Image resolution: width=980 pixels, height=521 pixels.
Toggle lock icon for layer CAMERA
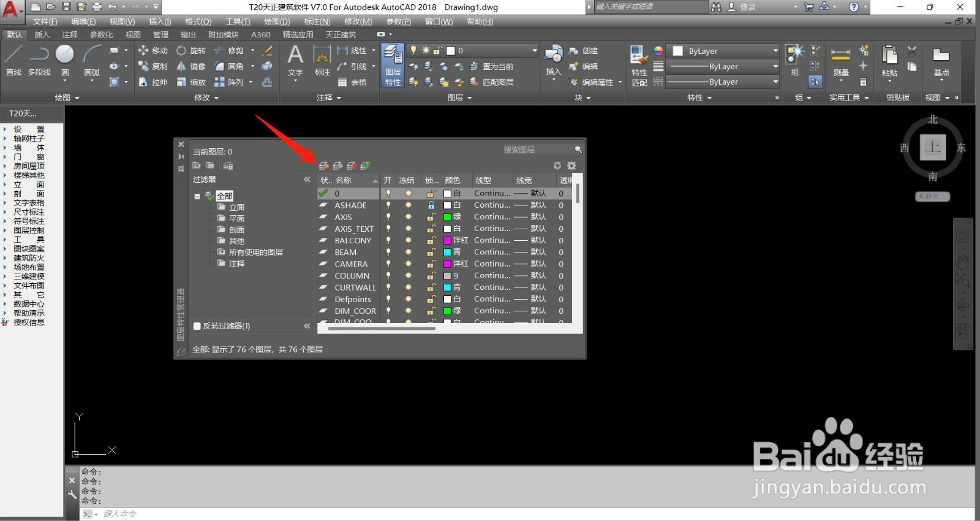pyautogui.click(x=431, y=264)
